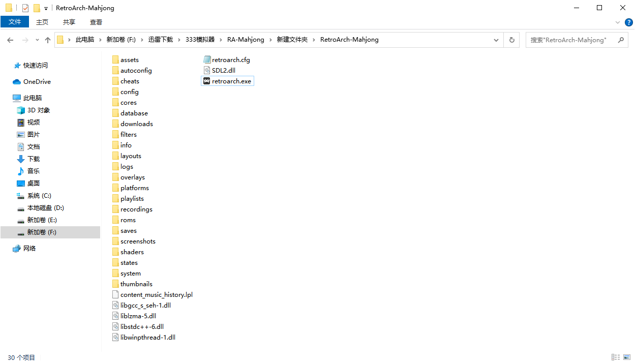635x364 pixels.
Task: Select 新加卷 (F:) in sidebar
Action: pos(50,232)
